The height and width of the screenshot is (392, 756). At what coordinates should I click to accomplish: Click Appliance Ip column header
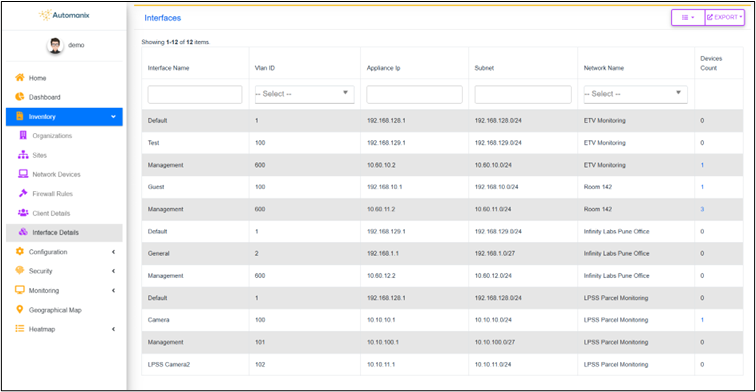pyautogui.click(x=383, y=68)
